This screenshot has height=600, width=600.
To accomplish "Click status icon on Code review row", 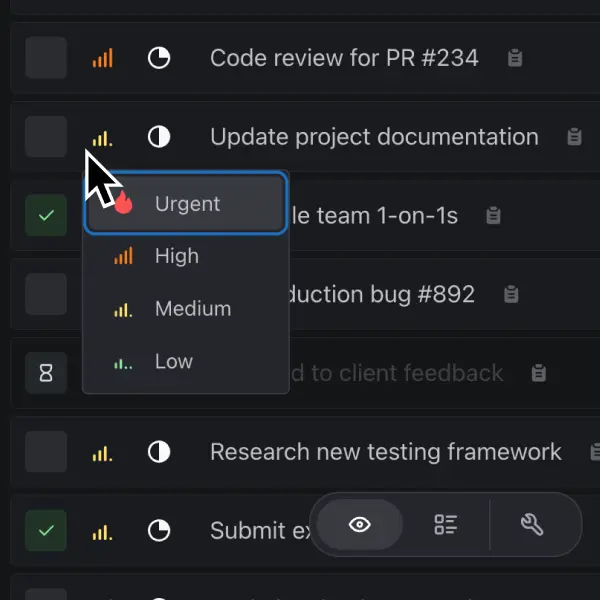I will (x=158, y=58).
